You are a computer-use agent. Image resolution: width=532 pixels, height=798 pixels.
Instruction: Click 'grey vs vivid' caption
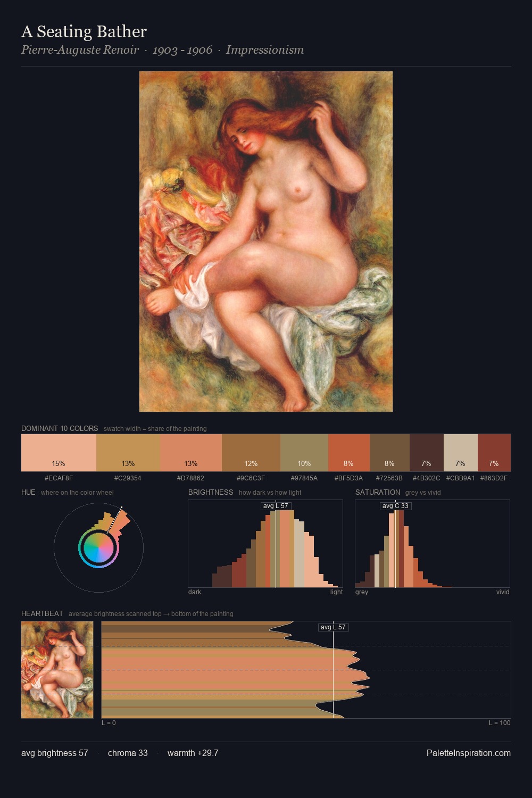(x=423, y=492)
